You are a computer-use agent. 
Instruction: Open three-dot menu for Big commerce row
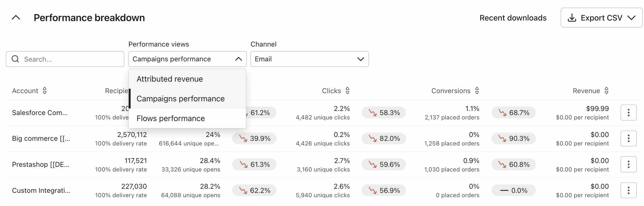[x=628, y=138]
